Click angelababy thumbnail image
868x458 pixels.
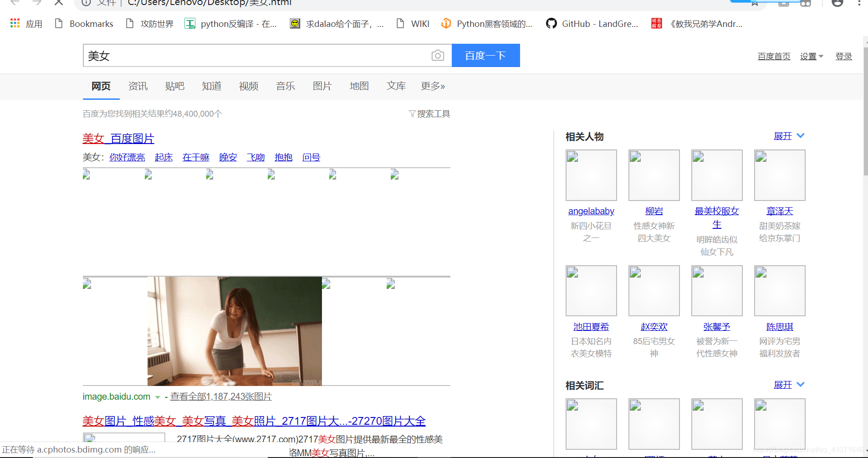591,175
